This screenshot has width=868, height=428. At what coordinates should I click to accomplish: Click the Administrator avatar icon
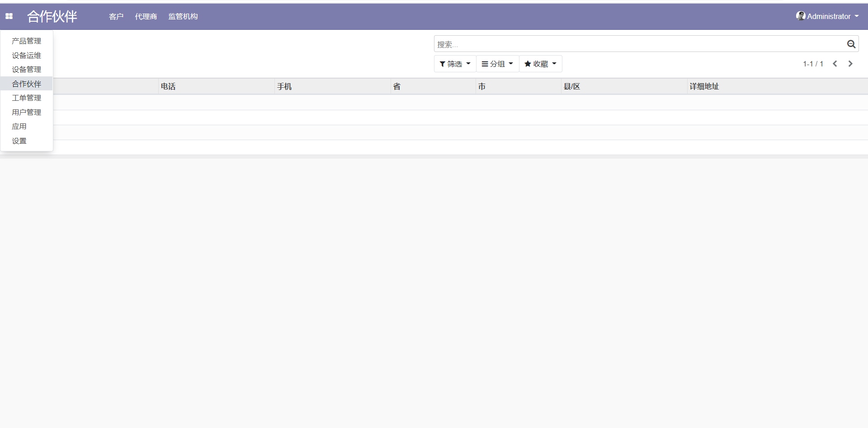pyautogui.click(x=801, y=16)
